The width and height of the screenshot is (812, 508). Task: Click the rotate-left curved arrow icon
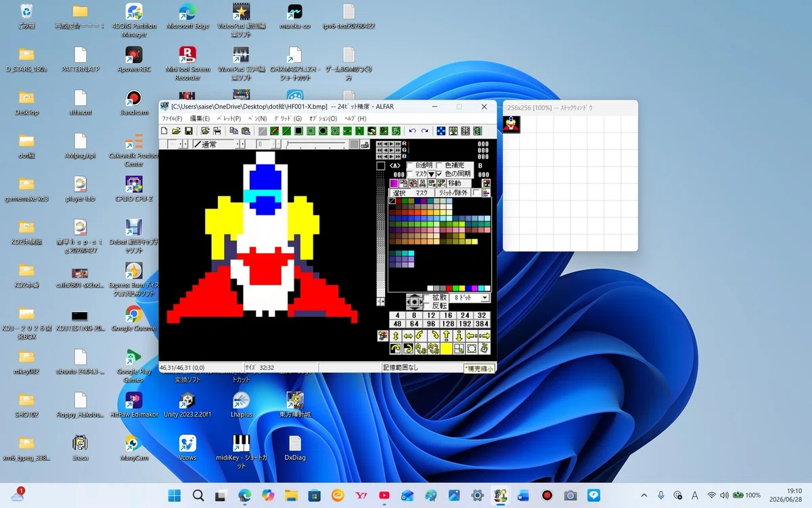421,336
